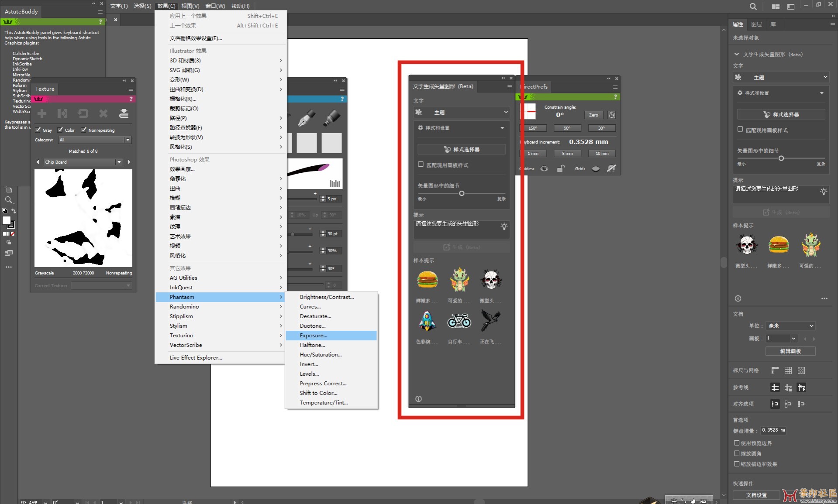Screen dimensions: 838x504
Task: Click DirectPrefs rotate-to-object angle icon
Action: (612, 115)
